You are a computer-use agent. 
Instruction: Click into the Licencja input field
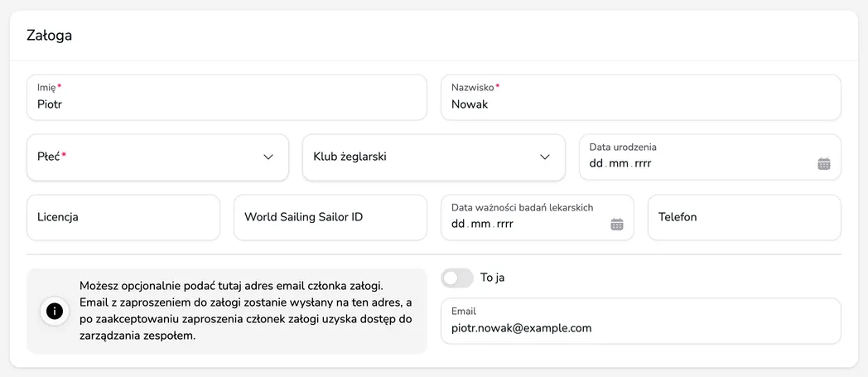coord(123,218)
